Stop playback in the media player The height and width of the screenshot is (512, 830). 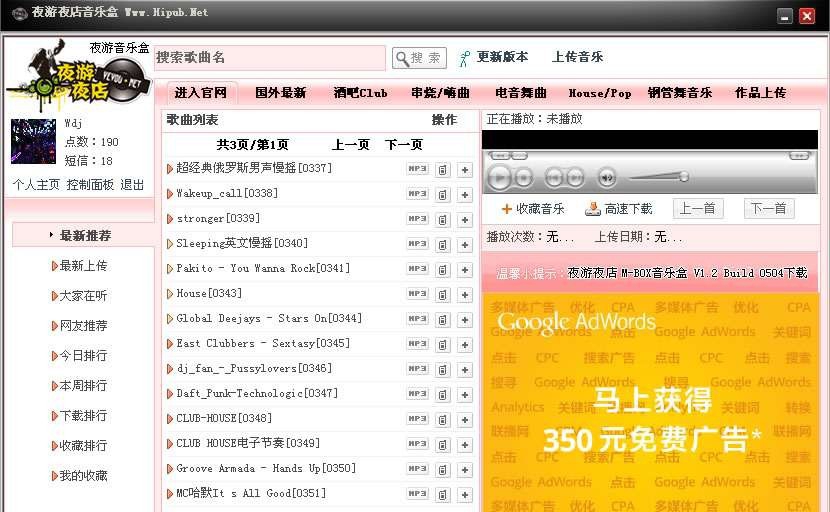(524, 178)
